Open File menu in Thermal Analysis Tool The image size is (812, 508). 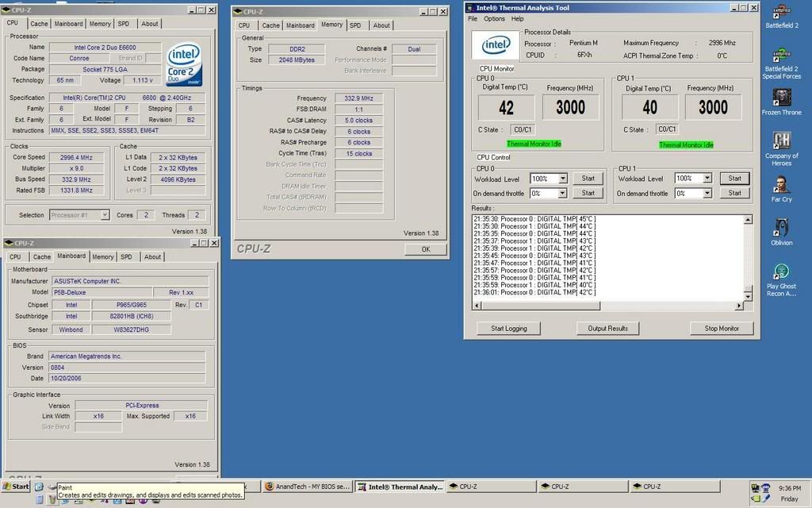[473, 19]
